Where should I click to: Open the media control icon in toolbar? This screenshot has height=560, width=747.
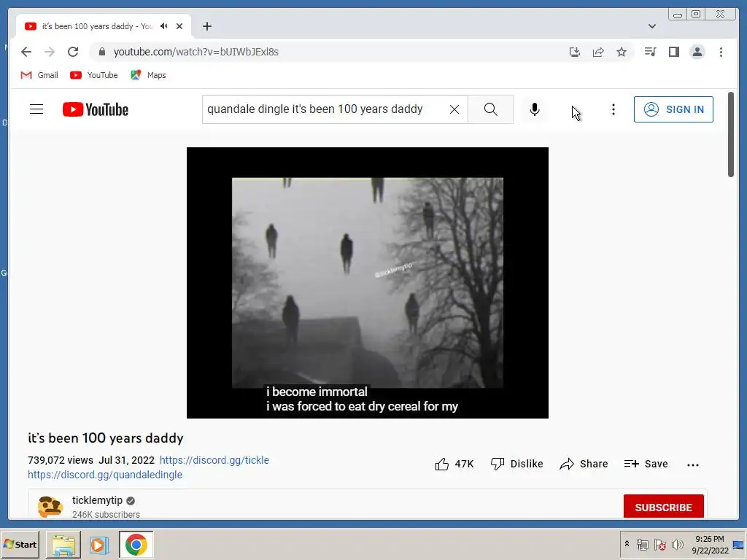[650, 52]
